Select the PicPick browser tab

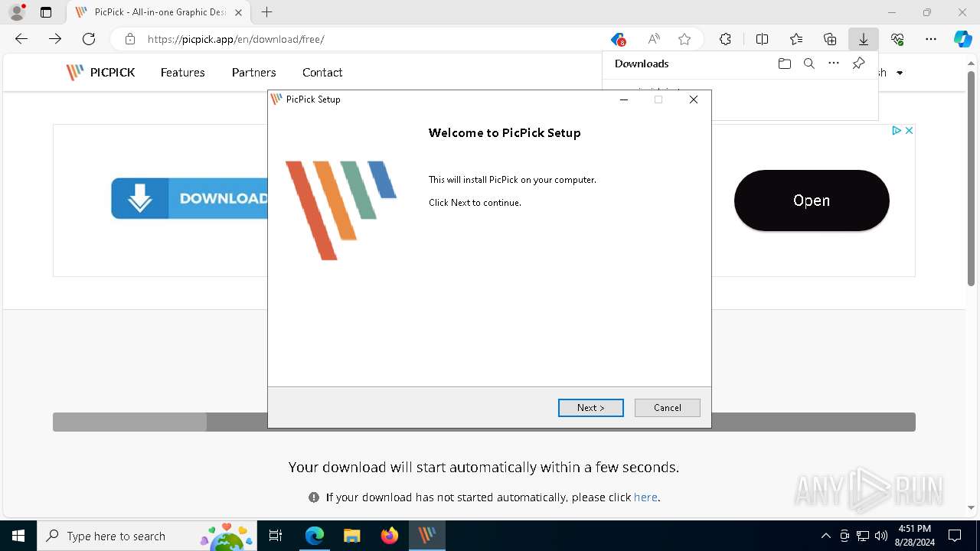[x=158, y=12]
